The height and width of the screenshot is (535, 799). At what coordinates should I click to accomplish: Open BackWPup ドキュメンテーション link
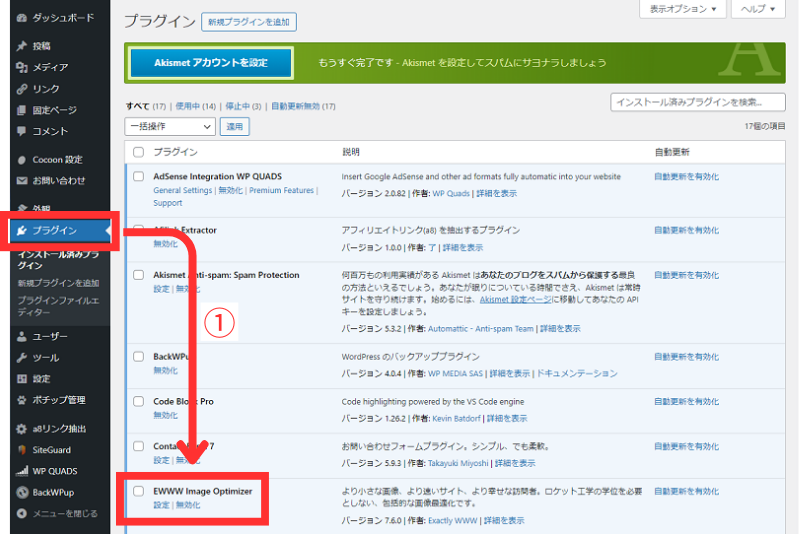coord(577,373)
